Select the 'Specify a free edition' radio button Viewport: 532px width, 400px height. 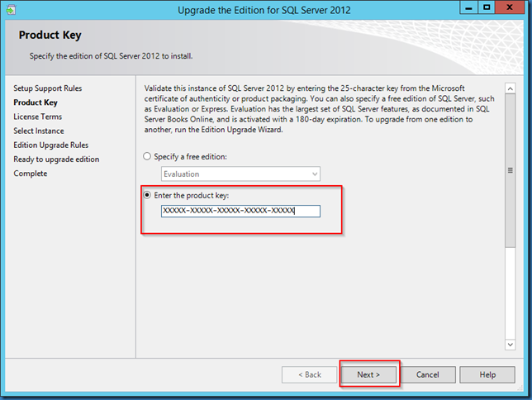pos(147,156)
